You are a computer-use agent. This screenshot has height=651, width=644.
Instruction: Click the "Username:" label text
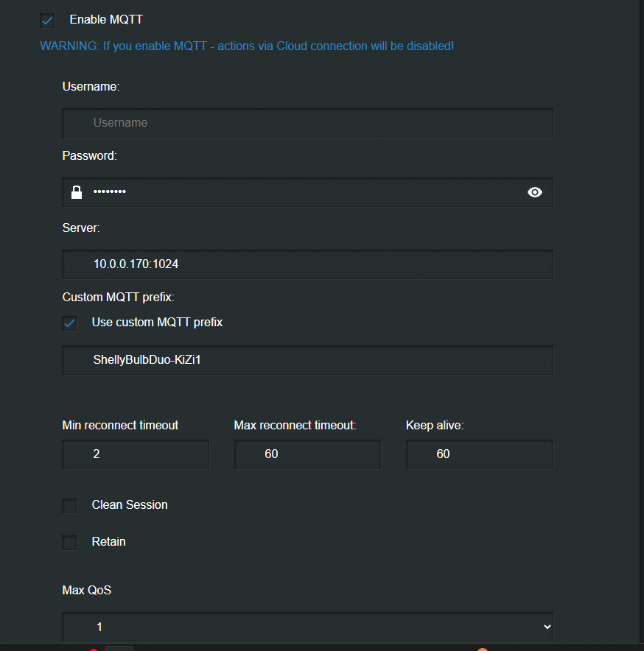point(91,87)
